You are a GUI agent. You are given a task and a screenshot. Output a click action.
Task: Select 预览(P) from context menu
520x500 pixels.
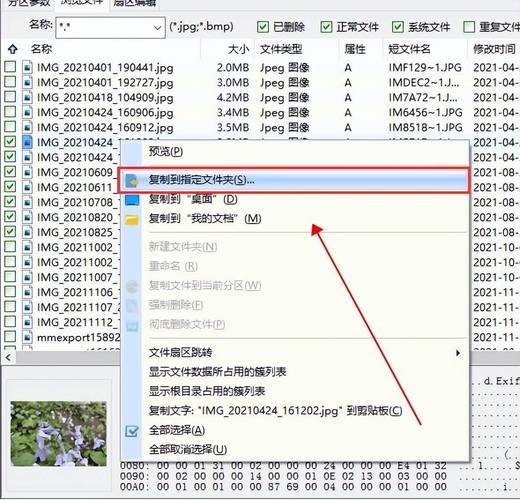pyautogui.click(x=166, y=152)
